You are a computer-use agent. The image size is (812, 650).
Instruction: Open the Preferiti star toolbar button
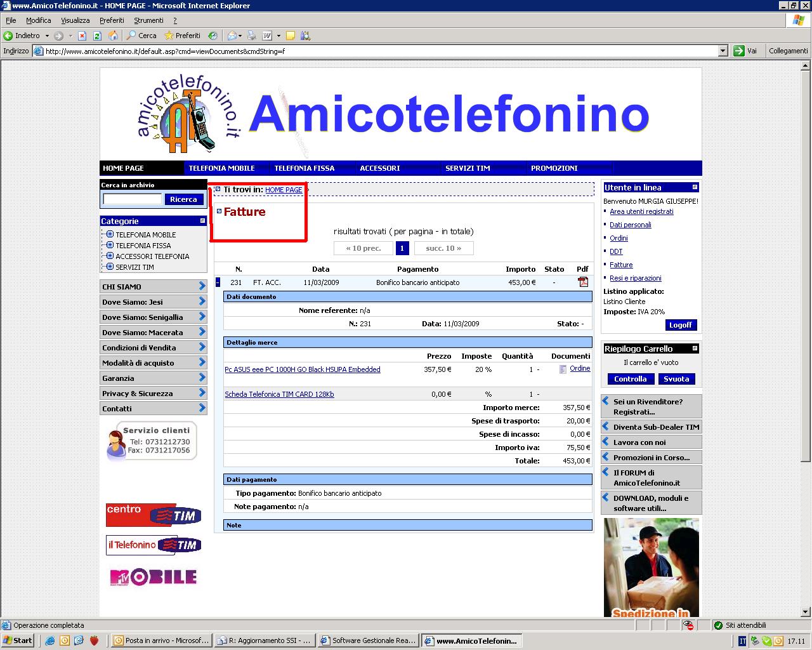pos(182,36)
